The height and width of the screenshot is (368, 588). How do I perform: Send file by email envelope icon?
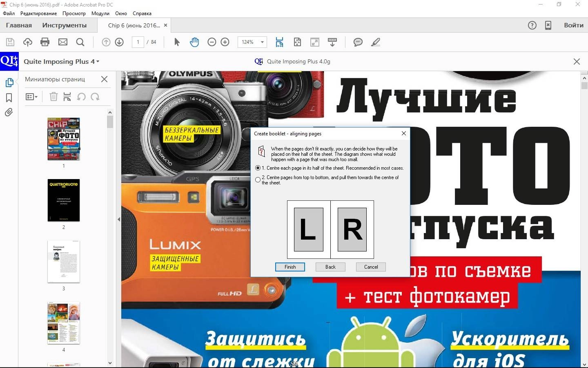tap(62, 42)
